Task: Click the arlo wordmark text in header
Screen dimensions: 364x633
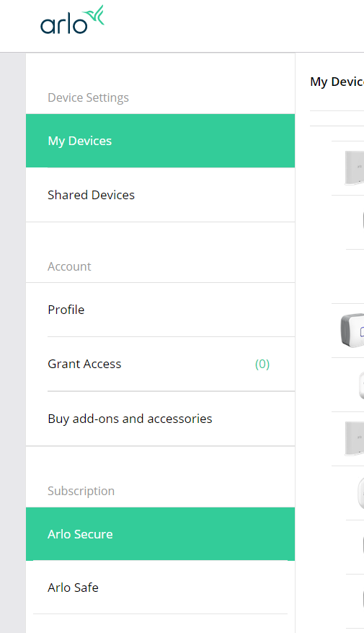Action: [x=63, y=25]
